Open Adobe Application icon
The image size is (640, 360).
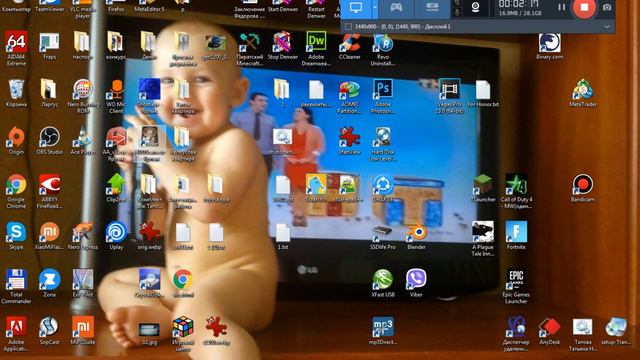[x=16, y=334]
